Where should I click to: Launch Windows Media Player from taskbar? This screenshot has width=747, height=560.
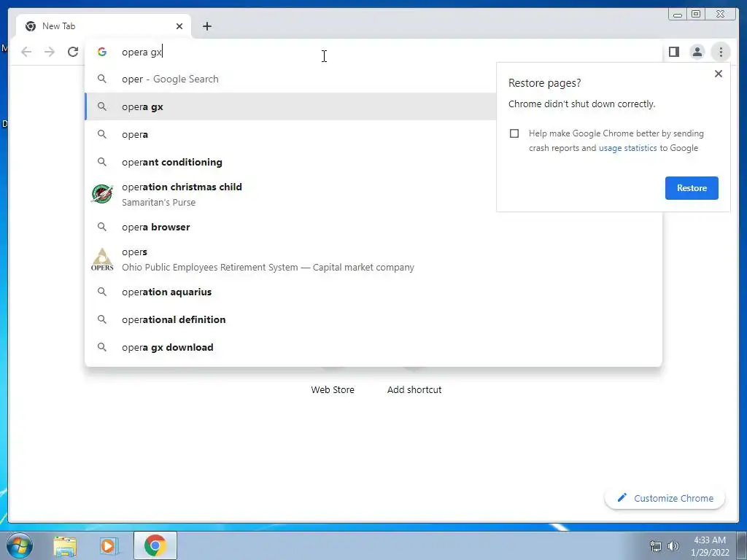[x=108, y=546]
